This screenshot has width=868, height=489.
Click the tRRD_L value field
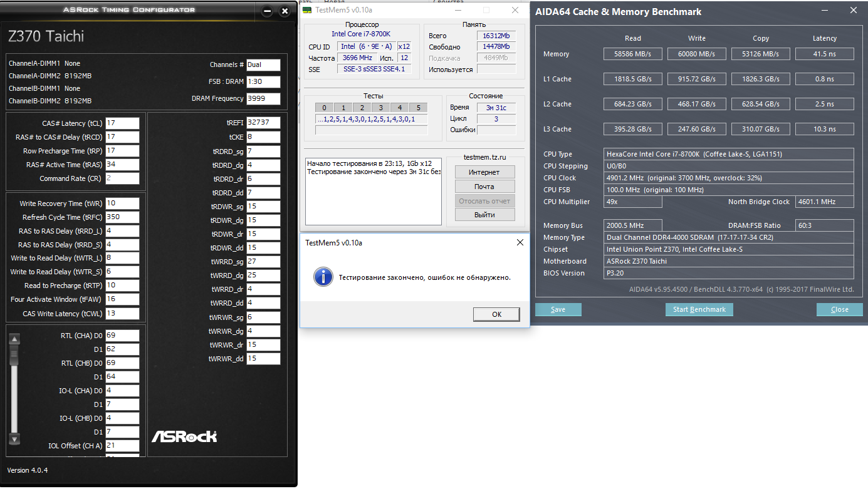click(x=122, y=231)
